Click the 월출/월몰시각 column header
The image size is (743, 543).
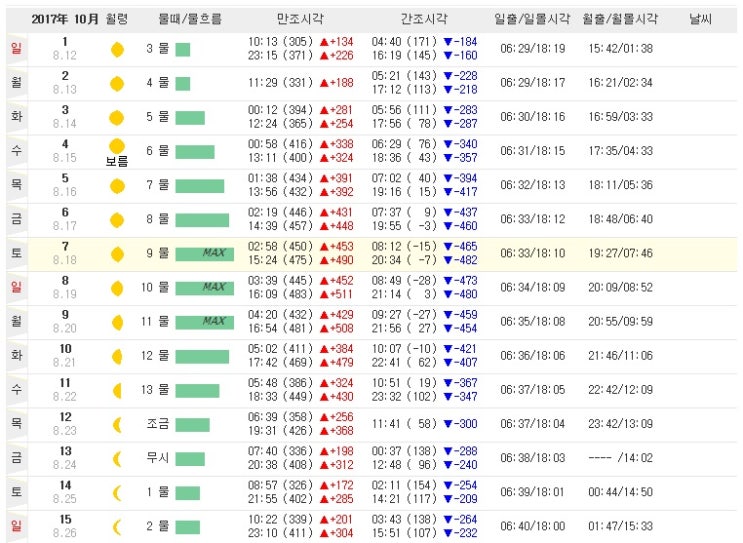click(x=620, y=19)
